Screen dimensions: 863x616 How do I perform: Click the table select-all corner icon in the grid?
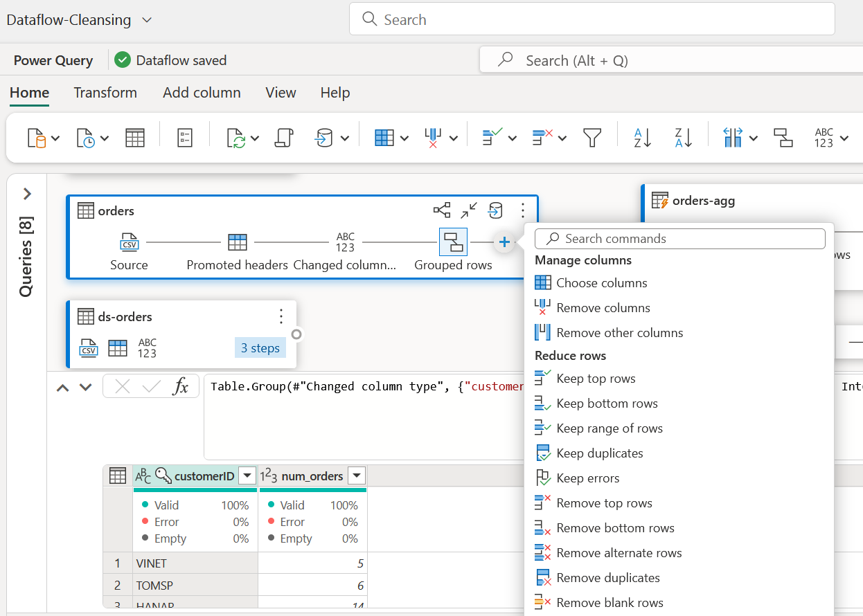pyautogui.click(x=118, y=475)
